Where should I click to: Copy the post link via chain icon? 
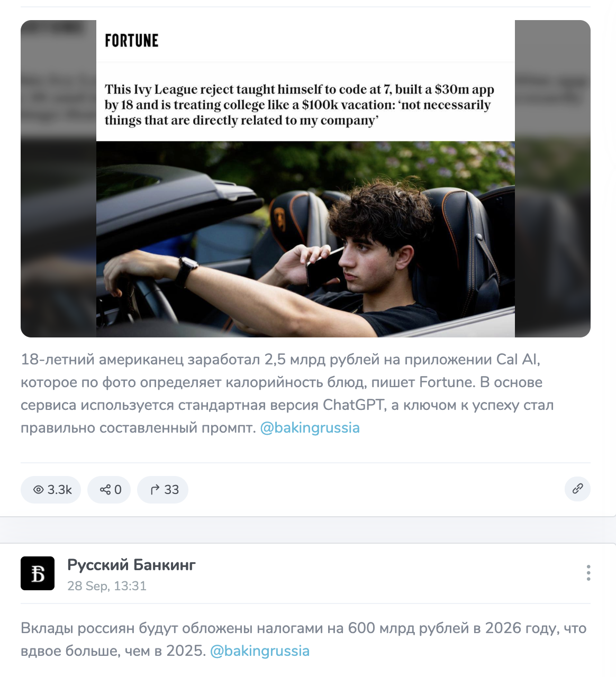tap(577, 488)
